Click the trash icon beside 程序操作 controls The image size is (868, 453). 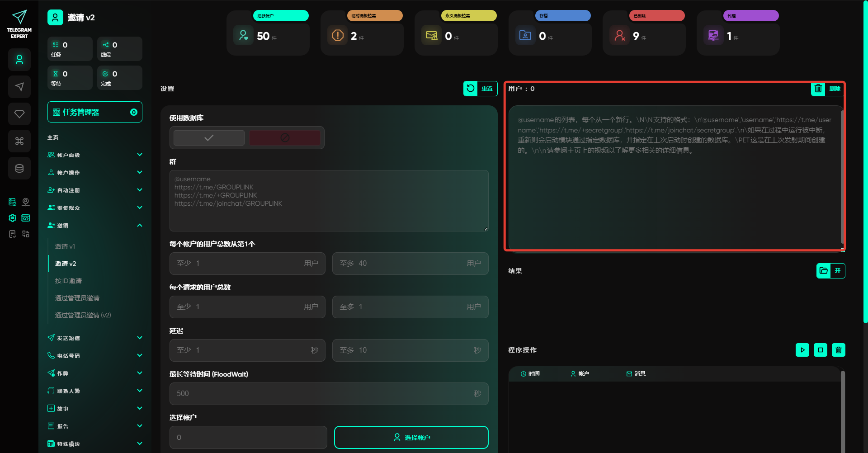click(x=838, y=350)
